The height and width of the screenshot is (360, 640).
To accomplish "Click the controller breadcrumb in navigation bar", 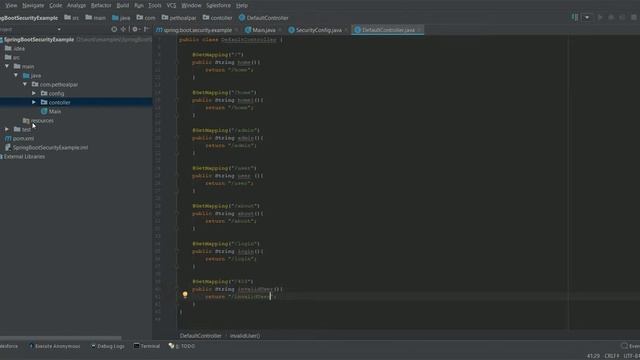I will pos(218,18).
